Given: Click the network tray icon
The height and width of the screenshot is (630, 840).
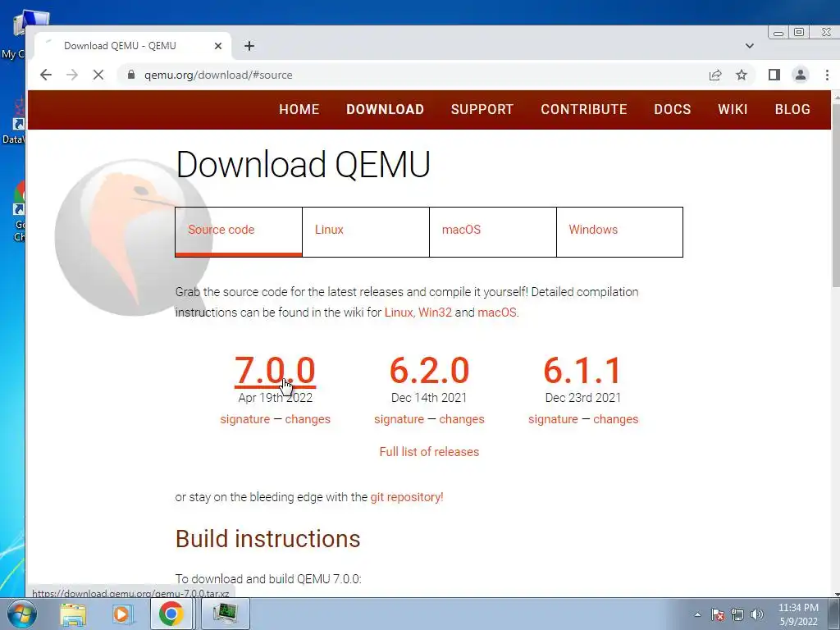Looking at the screenshot, I should click(x=737, y=614).
